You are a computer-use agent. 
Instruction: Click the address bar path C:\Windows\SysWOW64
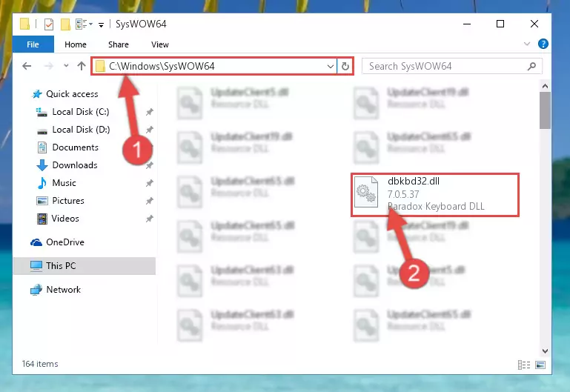coord(162,66)
